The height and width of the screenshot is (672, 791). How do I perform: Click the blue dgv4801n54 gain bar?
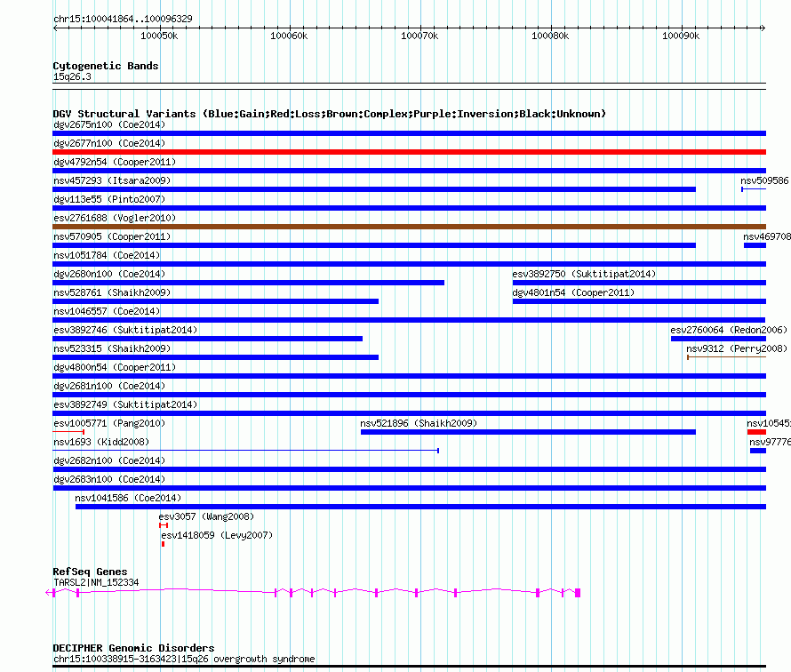coord(639,301)
